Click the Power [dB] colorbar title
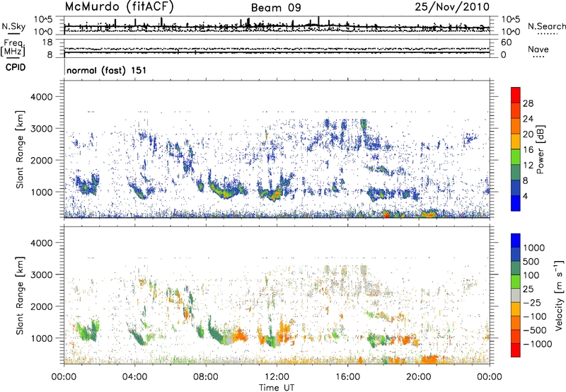The height and width of the screenshot is (392, 566). pos(541,149)
